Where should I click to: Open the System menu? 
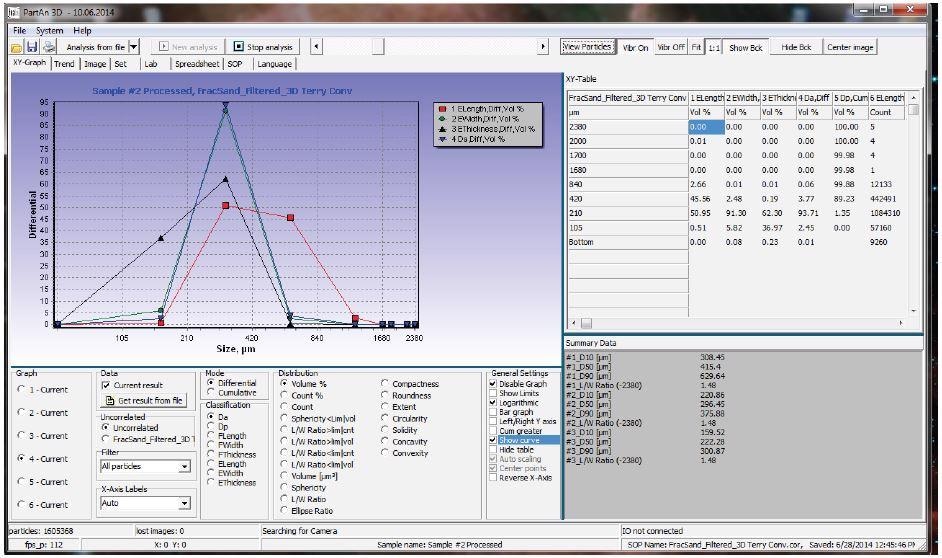(x=49, y=31)
